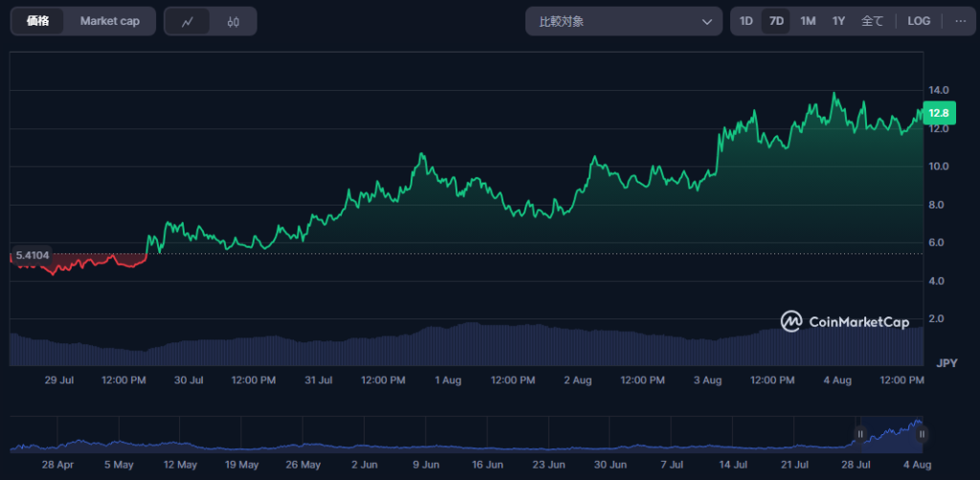Click the CoinMarketCap logo watermark
The height and width of the screenshot is (480, 980).
point(844,321)
